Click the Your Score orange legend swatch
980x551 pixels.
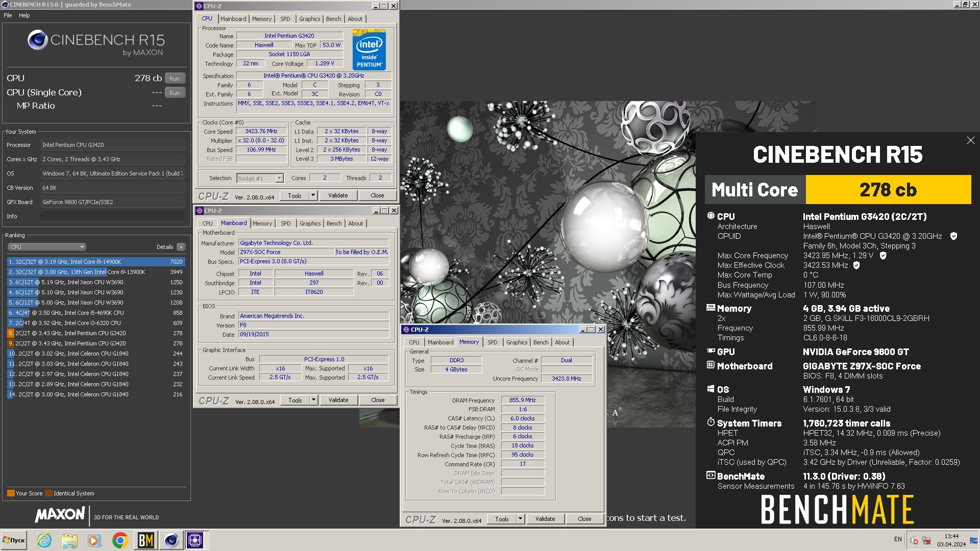click(x=11, y=493)
